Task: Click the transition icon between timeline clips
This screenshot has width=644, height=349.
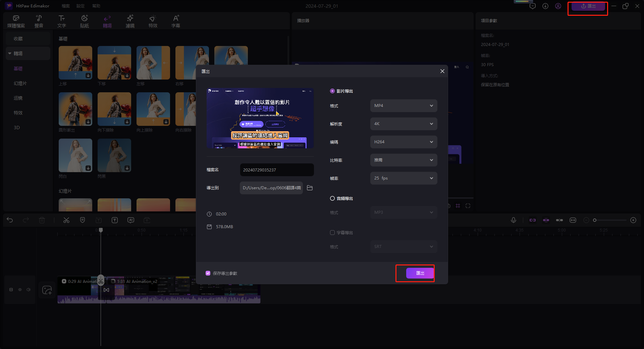Action: (106, 290)
